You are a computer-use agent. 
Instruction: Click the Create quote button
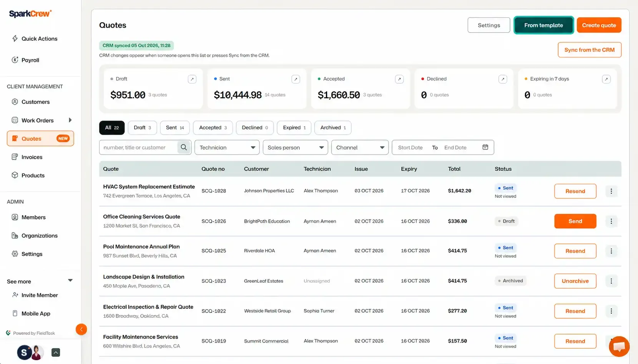tap(599, 25)
